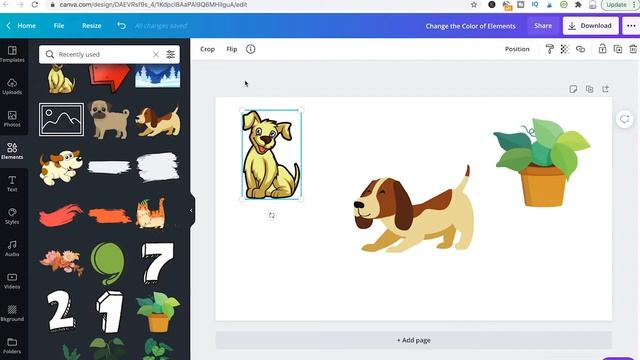Image resolution: width=640 pixels, height=360 pixels.
Task: Pick the orange cat thumbnail
Action: (151, 213)
